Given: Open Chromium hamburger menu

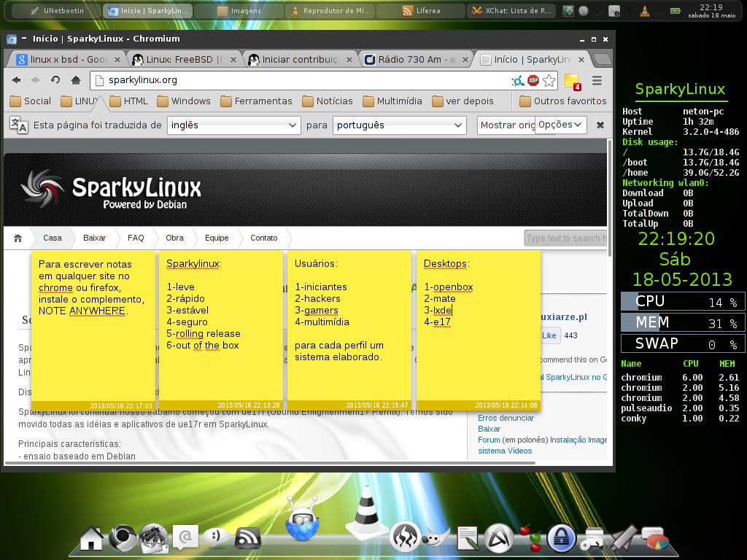Looking at the screenshot, I should [x=597, y=80].
